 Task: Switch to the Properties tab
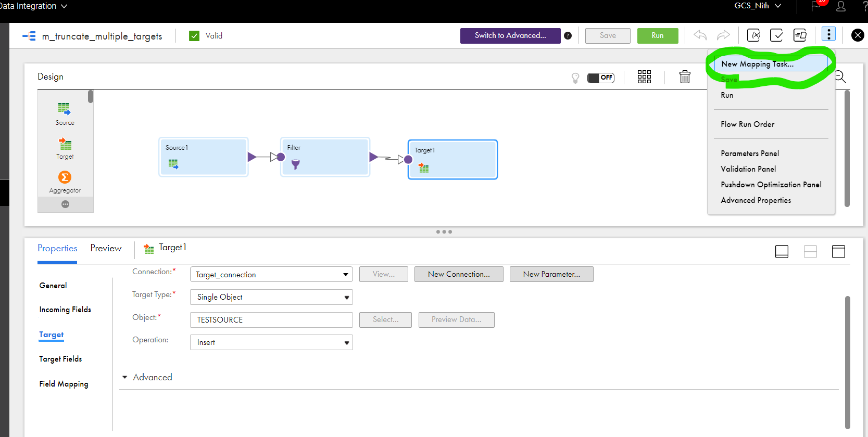(x=57, y=249)
